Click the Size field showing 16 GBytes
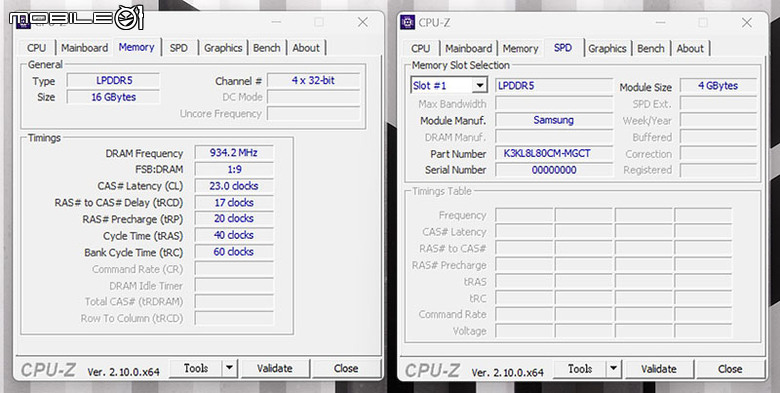The height and width of the screenshot is (393, 780). click(113, 97)
